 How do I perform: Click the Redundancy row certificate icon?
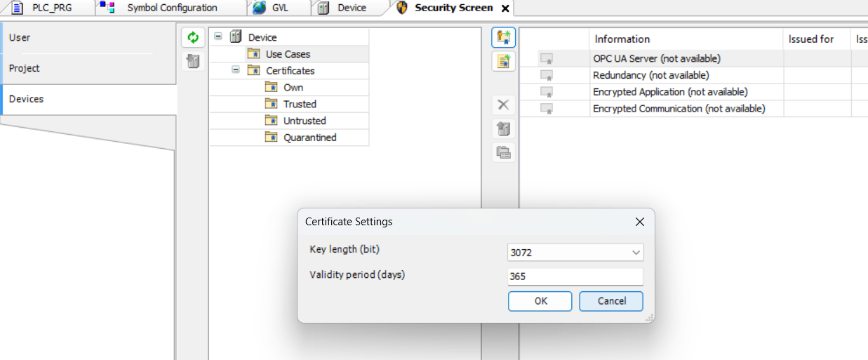547,75
